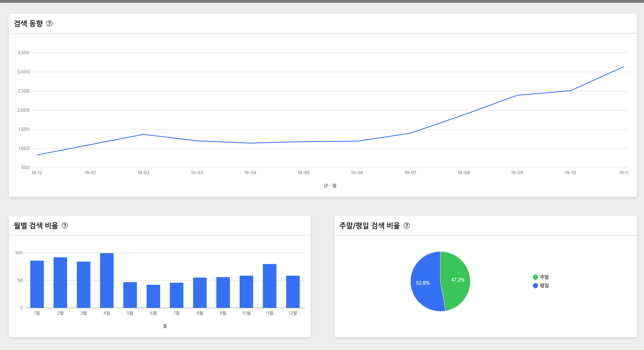Viewport: 644px width, 350px height.
Task: Click the 4월 bar in monthly chart
Action: point(107,280)
